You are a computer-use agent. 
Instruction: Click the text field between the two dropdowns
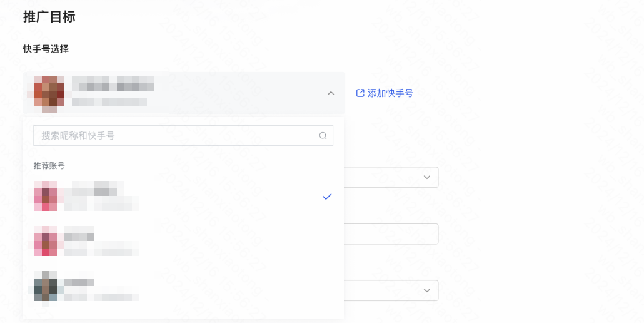[x=391, y=234]
